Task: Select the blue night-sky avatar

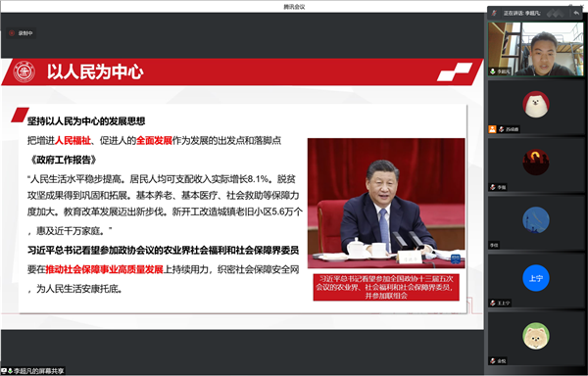Action: tap(536, 220)
